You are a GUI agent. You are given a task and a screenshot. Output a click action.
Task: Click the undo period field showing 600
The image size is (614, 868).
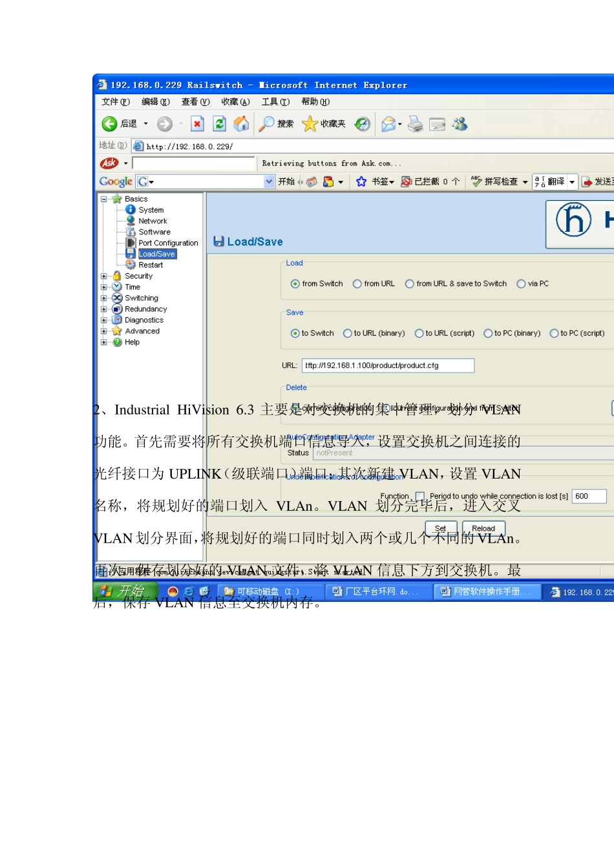(x=589, y=496)
